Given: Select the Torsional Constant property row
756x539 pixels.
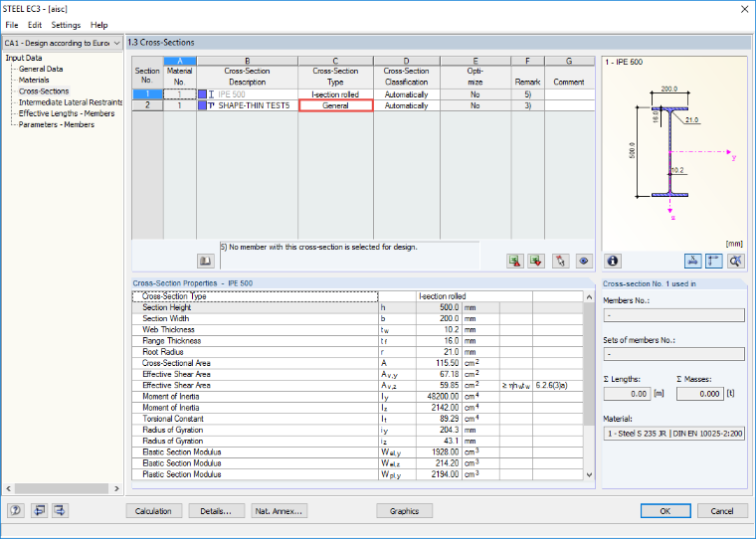Looking at the screenshot, I should click(x=357, y=419).
